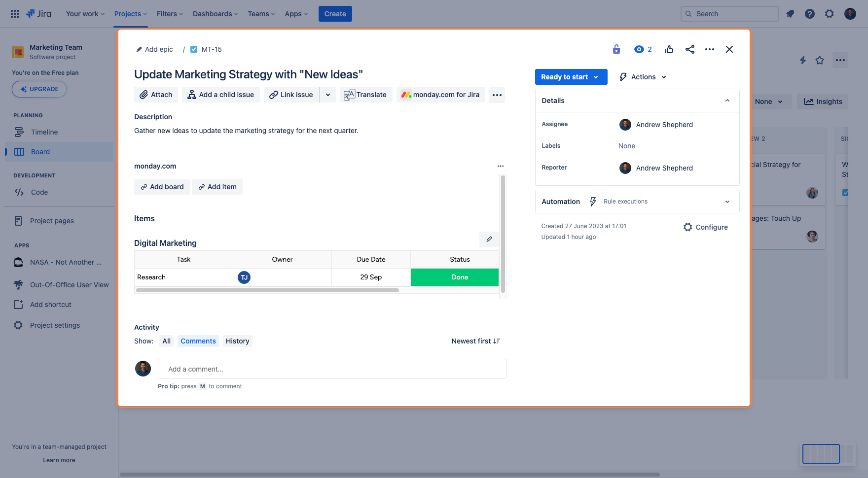This screenshot has height=478, width=868.
Task: Click the Reporter Andrew Shepherd field
Action: [x=656, y=168]
